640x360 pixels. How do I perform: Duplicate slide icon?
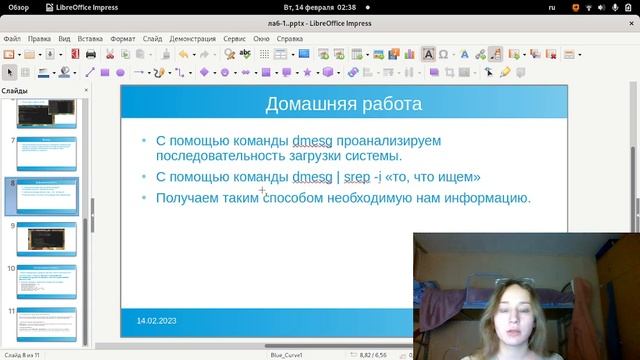point(535,54)
